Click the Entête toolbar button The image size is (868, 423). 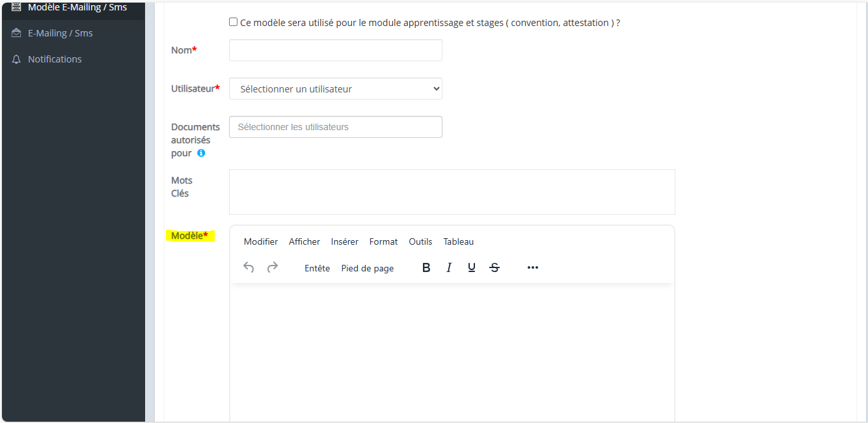(x=317, y=268)
